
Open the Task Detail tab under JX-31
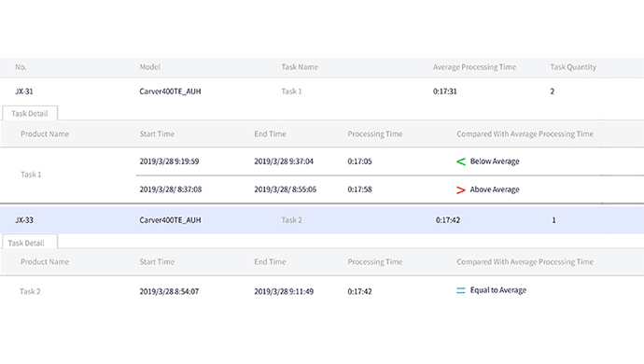[x=30, y=113]
